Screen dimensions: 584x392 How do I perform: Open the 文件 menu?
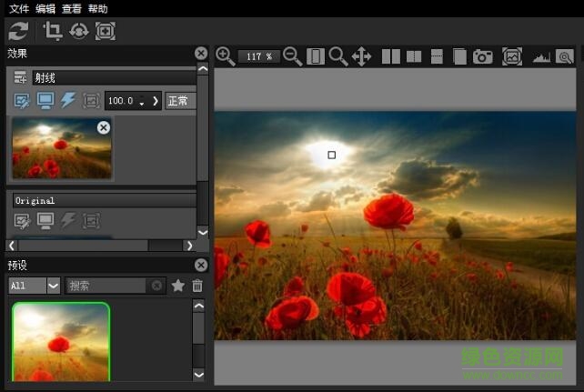pos(19,8)
